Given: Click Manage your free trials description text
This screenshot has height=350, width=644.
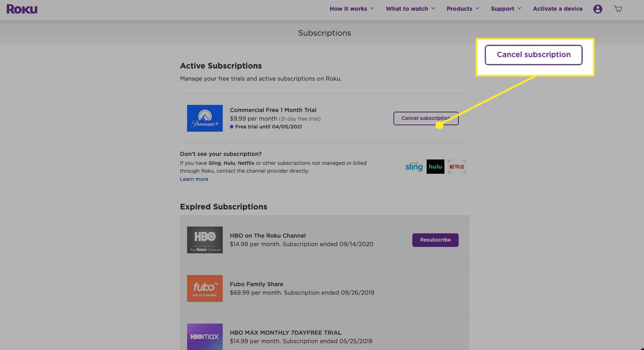Looking at the screenshot, I should [261, 78].
